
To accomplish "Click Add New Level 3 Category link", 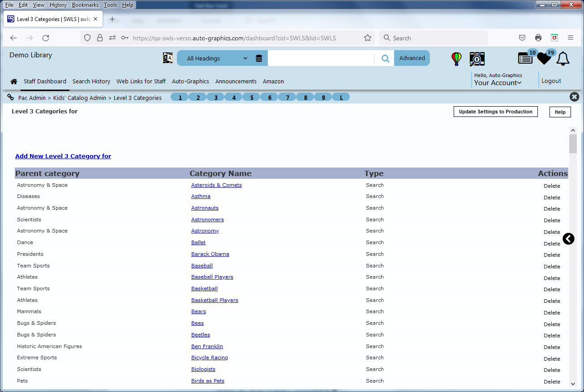I will [x=63, y=156].
